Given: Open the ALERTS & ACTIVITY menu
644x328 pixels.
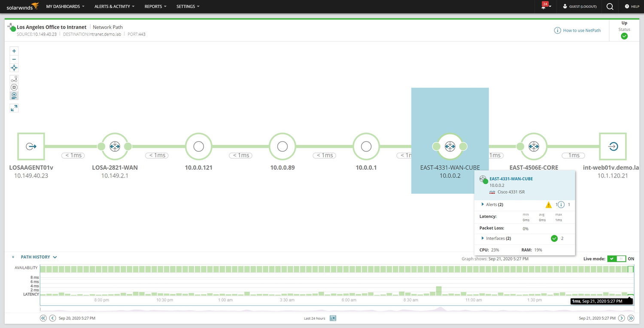Looking at the screenshot, I should point(112,6).
